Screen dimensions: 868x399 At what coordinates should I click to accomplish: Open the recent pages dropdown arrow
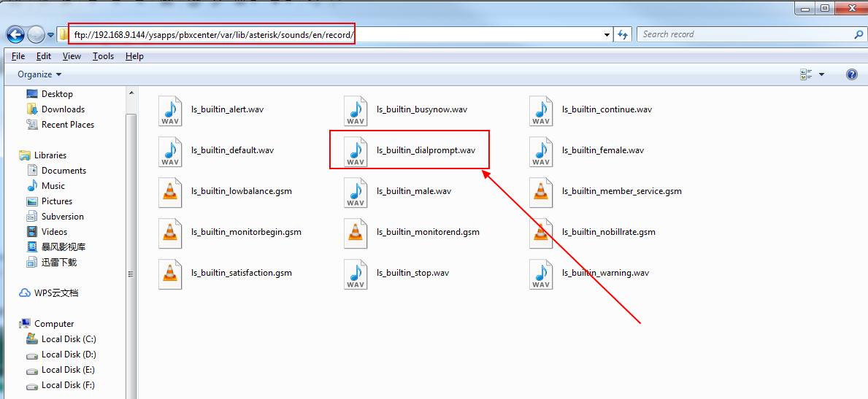(x=51, y=34)
